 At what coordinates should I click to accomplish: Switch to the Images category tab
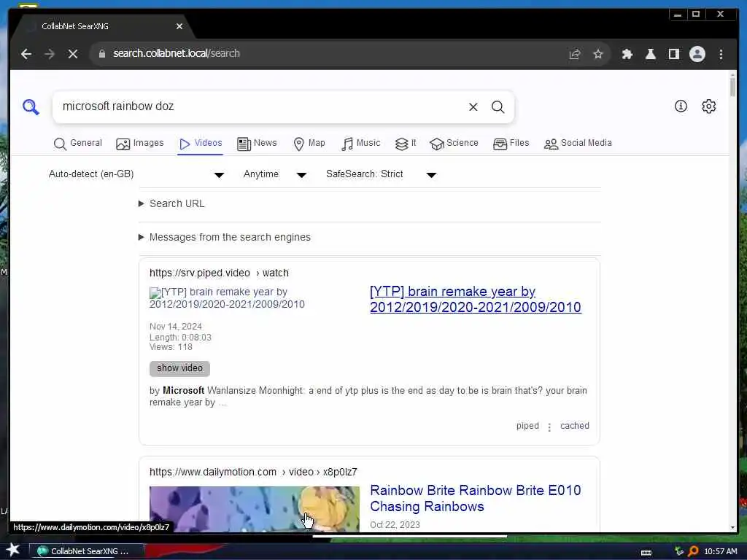click(x=139, y=144)
